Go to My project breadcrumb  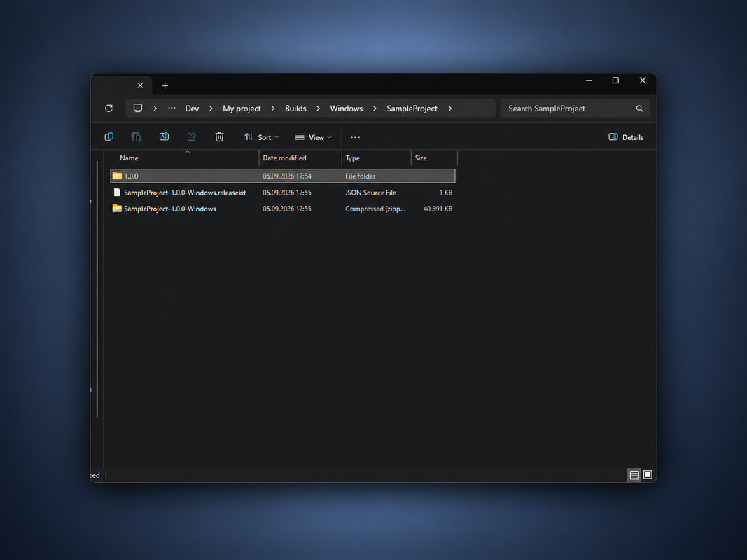[x=242, y=108]
